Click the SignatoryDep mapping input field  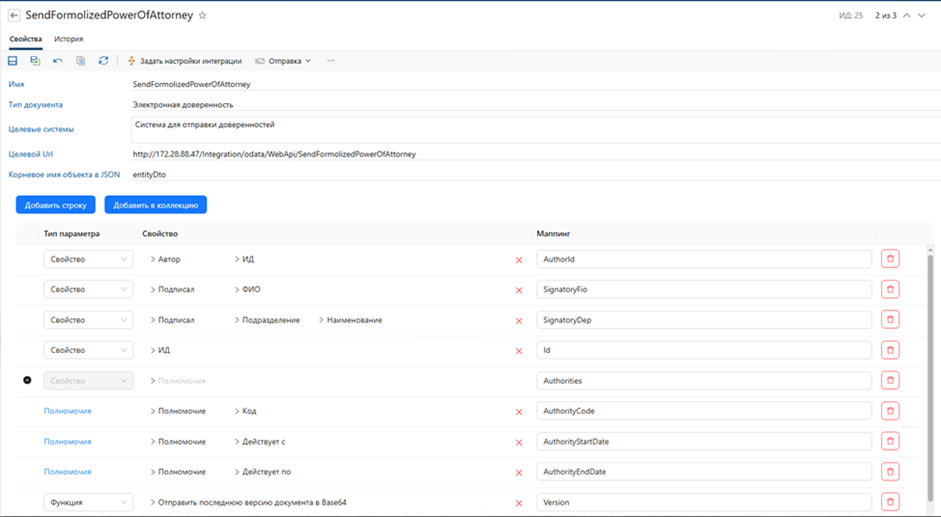point(703,320)
